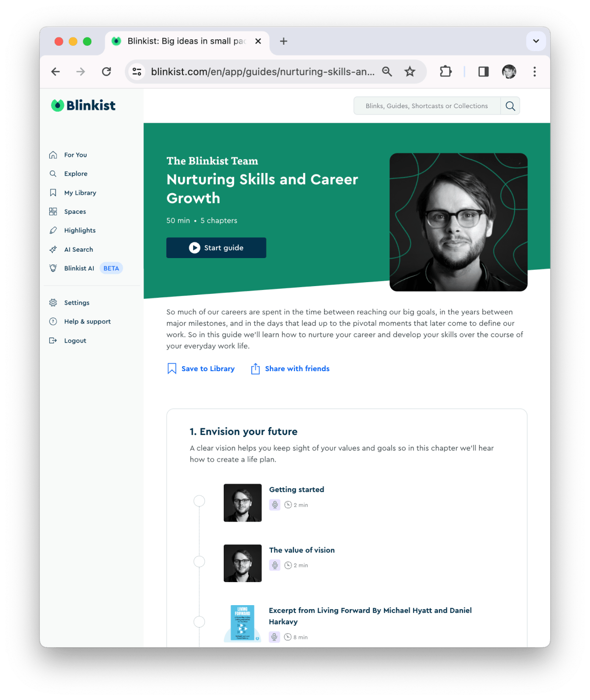Click the BETA badge next to Blinkist AI

[x=111, y=268]
